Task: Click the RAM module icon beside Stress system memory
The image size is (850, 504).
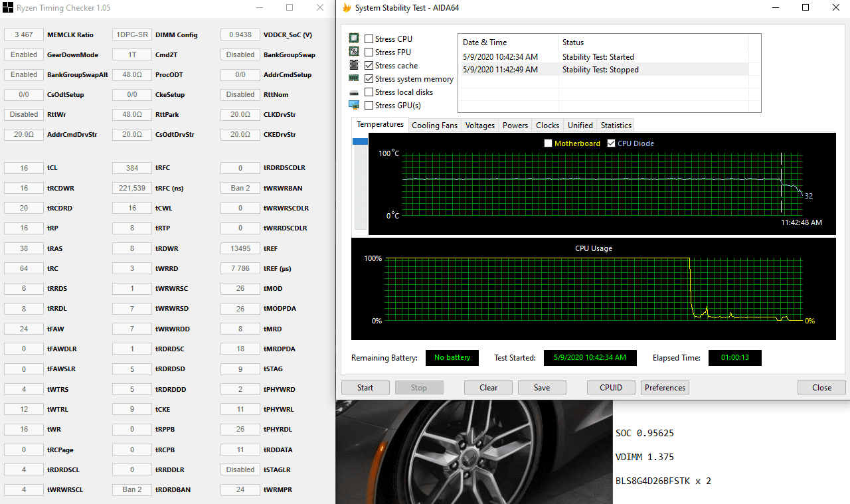Action: click(354, 78)
